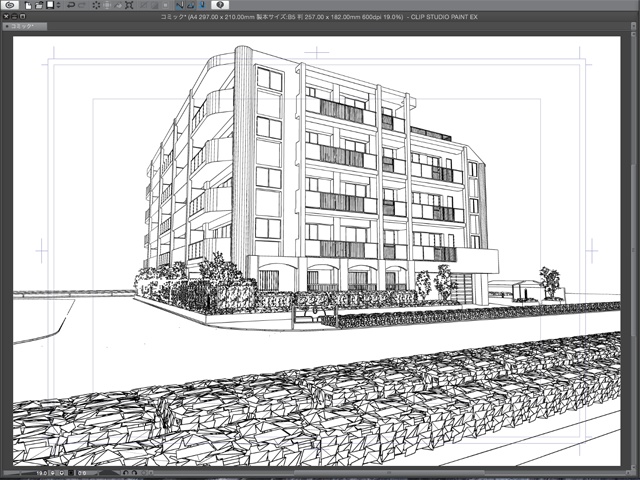640x480 pixels.
Task: Open the save options stepper arrows
Action: (x=58, y=5)
